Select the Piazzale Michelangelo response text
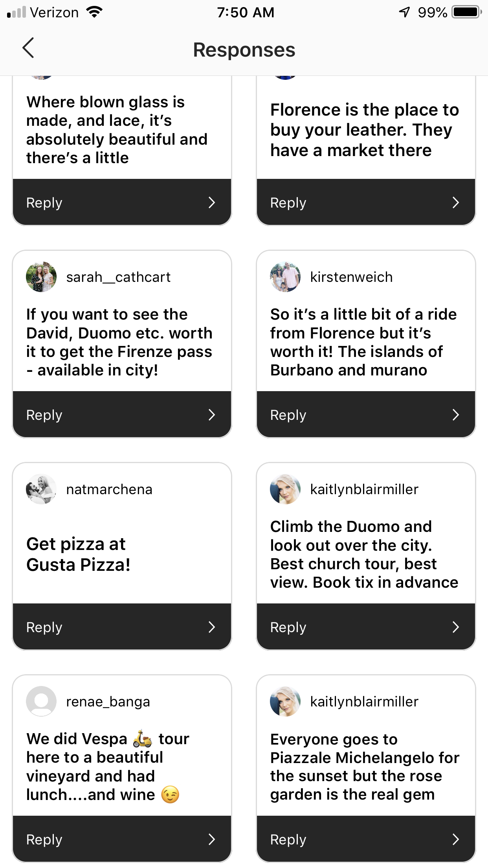 click(365, 767)
